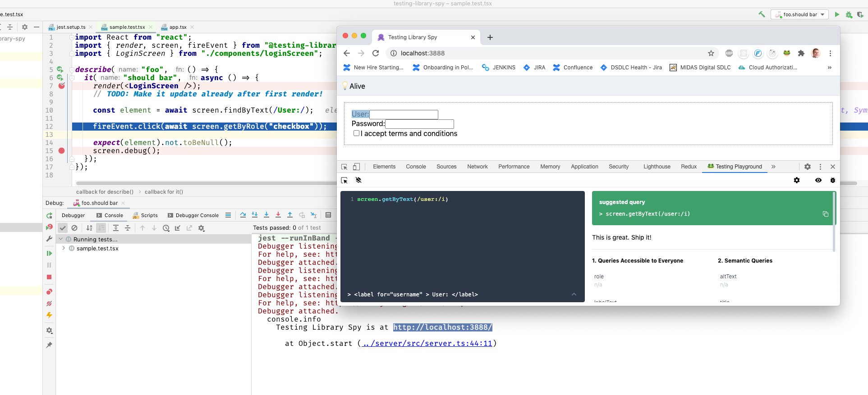Click the Debug bug icon in the IDE toolbar
Screen dimensions: 868x395
point(849,14)
